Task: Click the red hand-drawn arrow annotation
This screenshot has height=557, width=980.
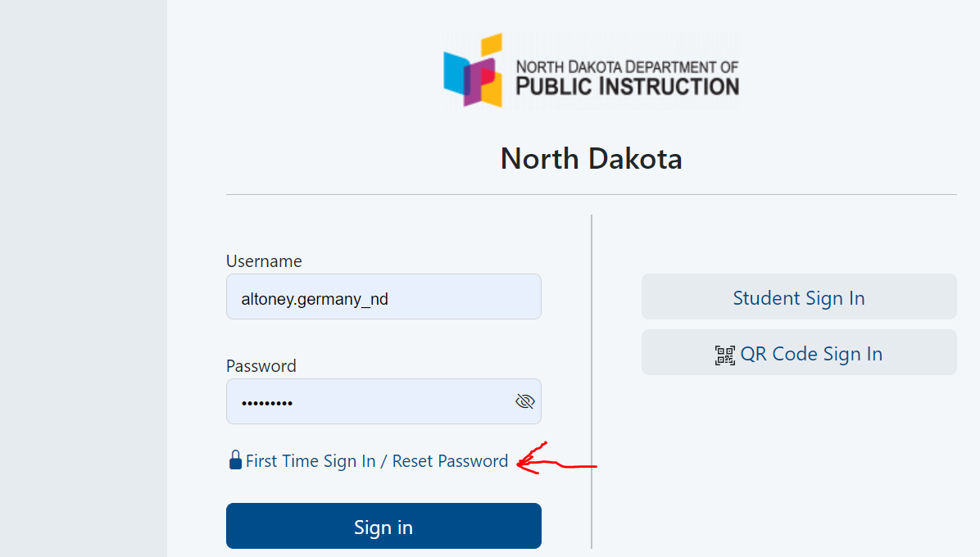Action: (556, 460)
